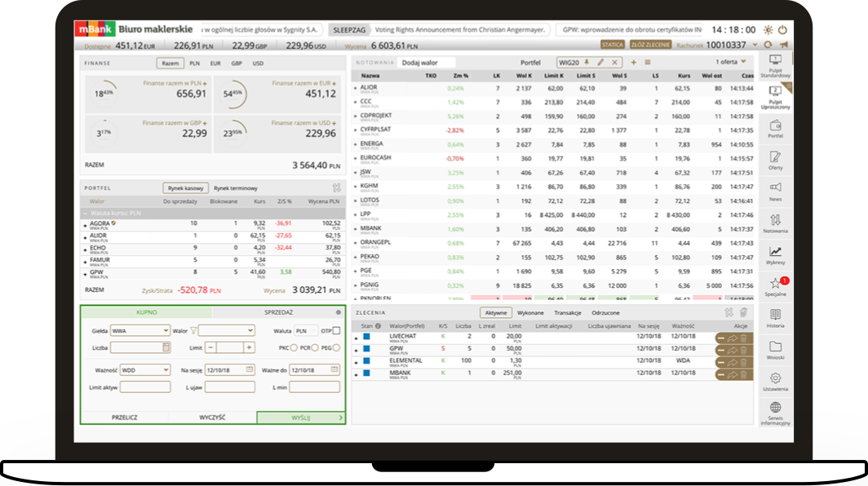868x486 pixels.
Task: Remove the WIG20 watchlist with X
Action: coord(614,63)
